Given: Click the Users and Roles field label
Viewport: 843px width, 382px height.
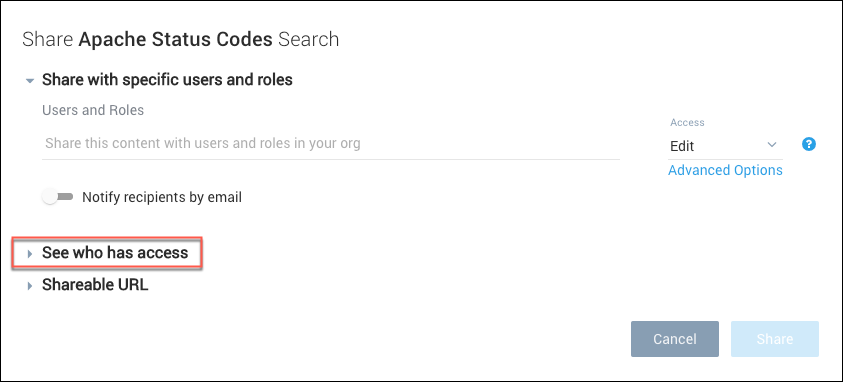Looking at the screenshot, I should coord(93,110).
